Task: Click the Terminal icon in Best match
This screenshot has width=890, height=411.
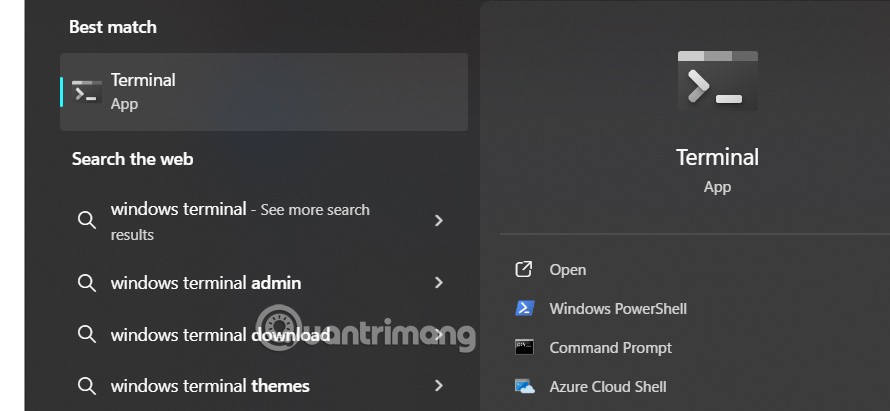Action: point(87,92)
